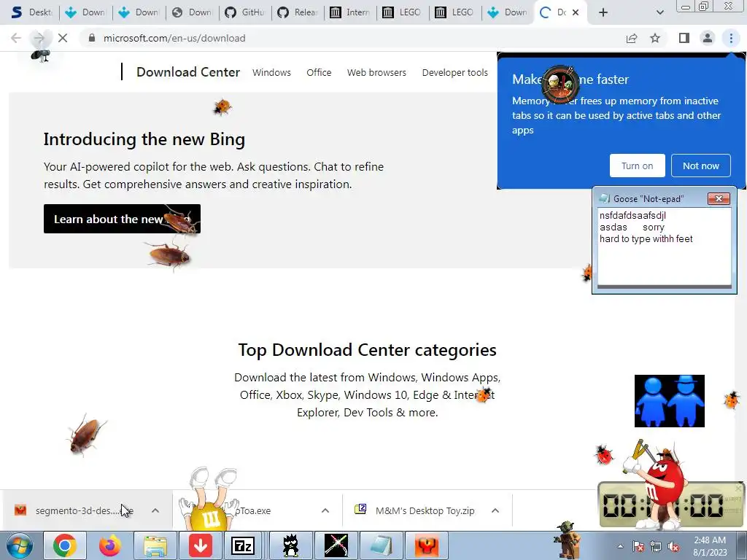This screenshot has height=560, width=747.
Task: Switch to the GitHu tab
Action: pos(245,12)
